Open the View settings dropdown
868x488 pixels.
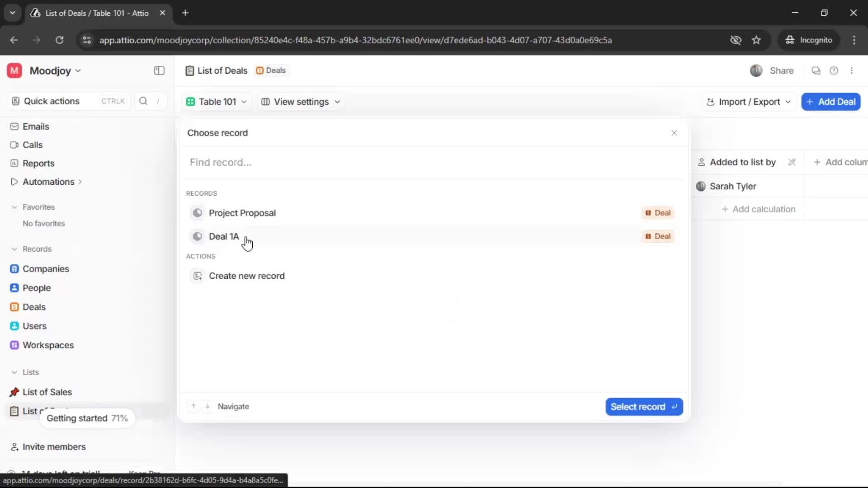pyautogui.click(x=300, y=102)
